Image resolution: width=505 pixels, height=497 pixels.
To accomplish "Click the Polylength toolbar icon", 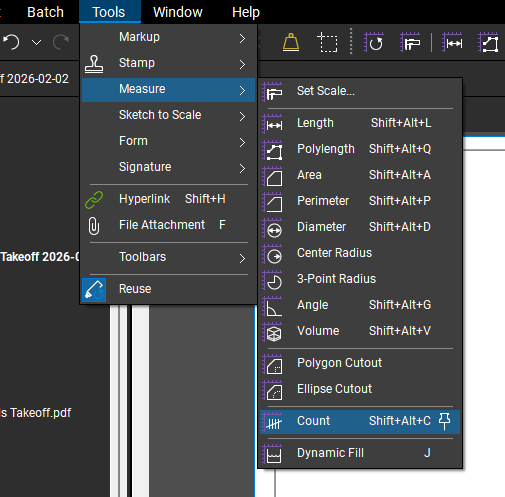I will [488, 42].
